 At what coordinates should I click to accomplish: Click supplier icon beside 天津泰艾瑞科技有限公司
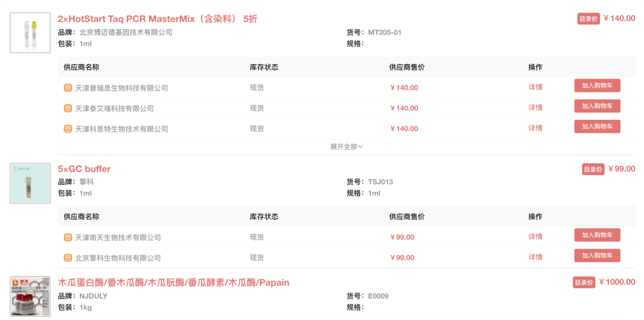point(68,108)
